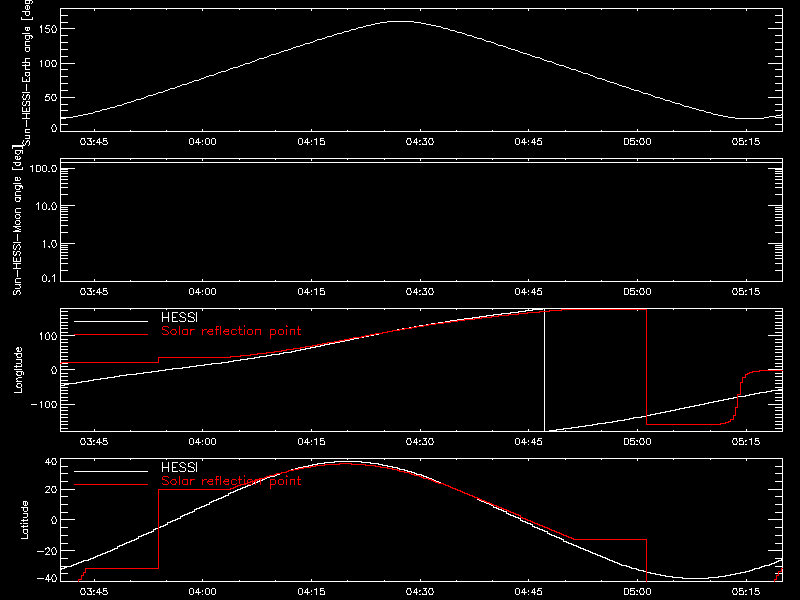Click -20 tick on Latitude axis
Image resolution: width=800 pixels, height=600 pixels.
coord(47,551)
